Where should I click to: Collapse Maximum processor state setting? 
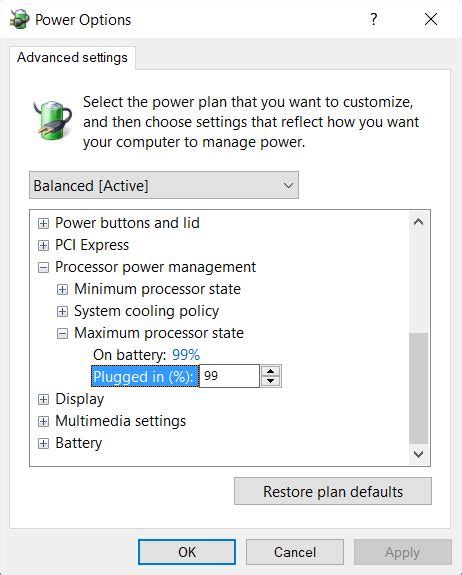click(62, 333)
